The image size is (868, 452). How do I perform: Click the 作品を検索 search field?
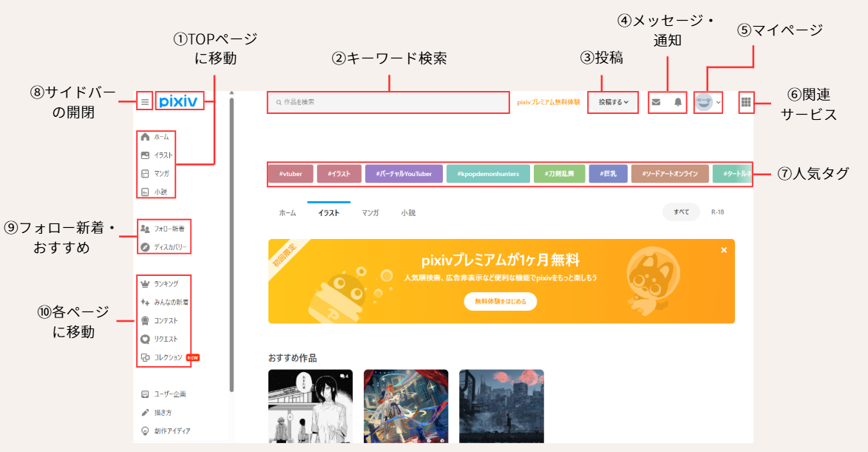pyautogui.click(x=388, y=102)
